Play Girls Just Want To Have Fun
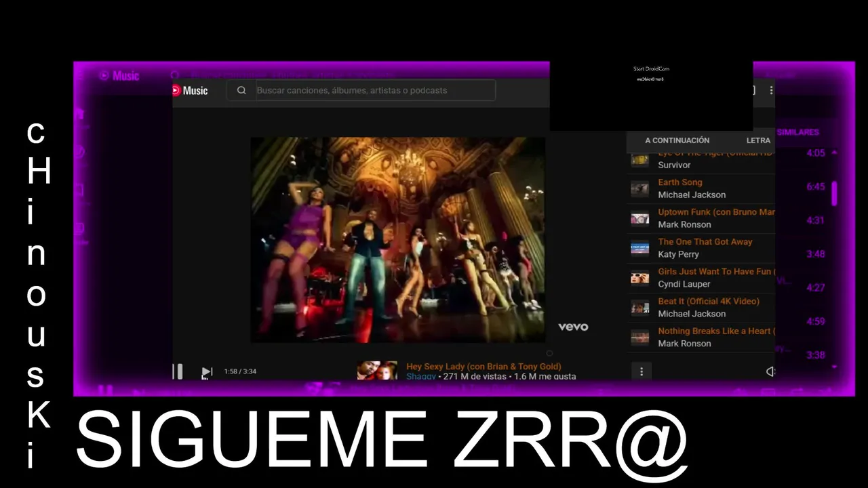 [x=716, y=272]
